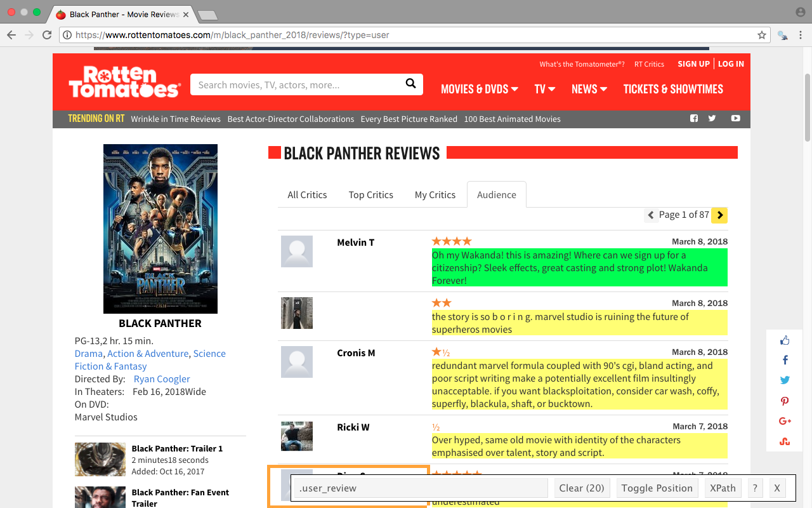
Task: Click Cronis M reviewer name
Action: click(356, 353)
